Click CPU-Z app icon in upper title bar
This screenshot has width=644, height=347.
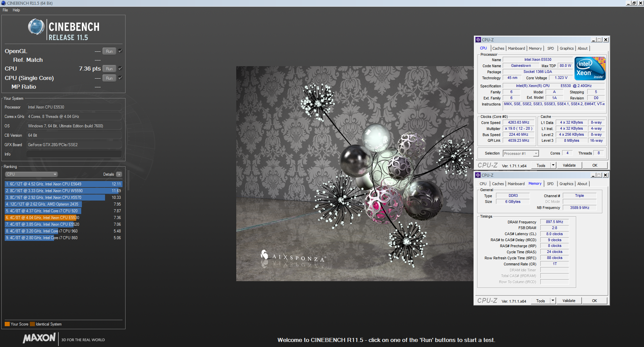478,40
